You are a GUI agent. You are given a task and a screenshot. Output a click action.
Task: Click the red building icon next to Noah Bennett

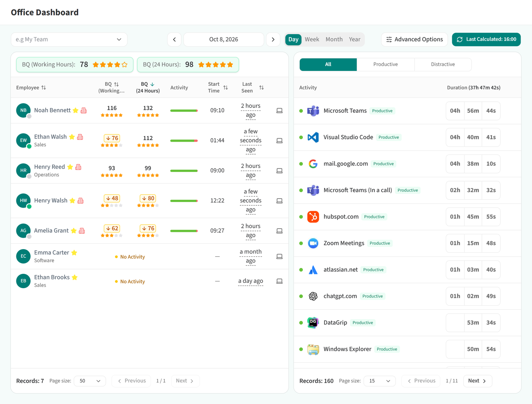coord(84,110)
